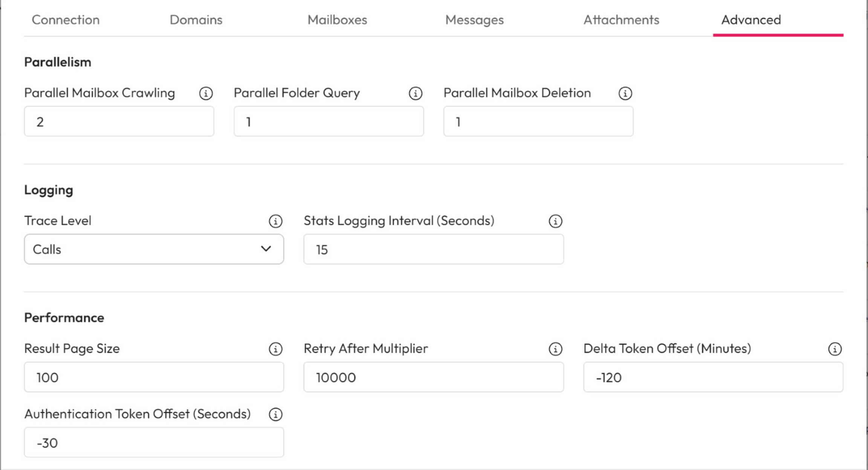Image resolution: width=868 pixels, height=470 pixels.
Task: Click the Trace Level info icon
Action: (x=275, y=221)
